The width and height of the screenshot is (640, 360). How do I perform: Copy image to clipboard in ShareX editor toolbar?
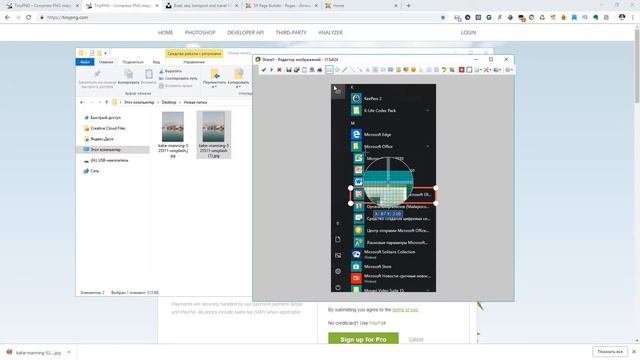[x=304, y=70]
